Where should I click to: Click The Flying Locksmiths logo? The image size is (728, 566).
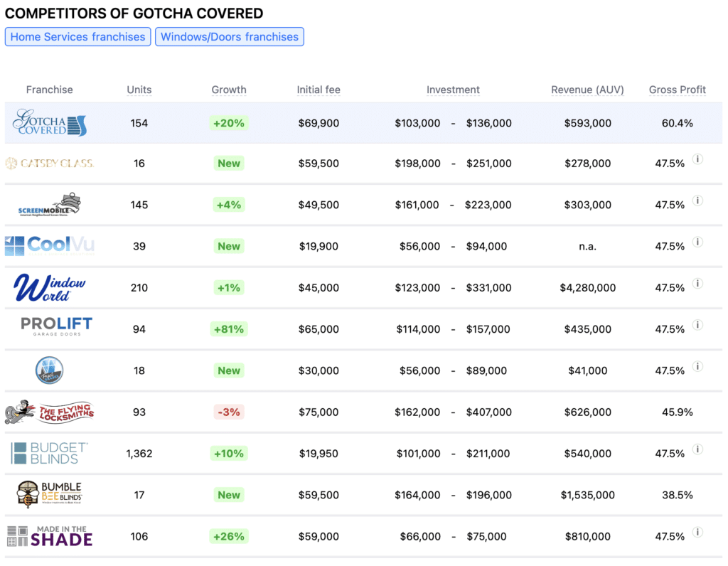pyautogui.click(x=50, y=412)
